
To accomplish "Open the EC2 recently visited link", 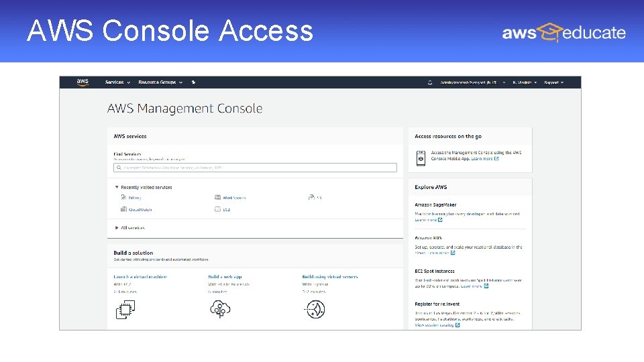I will tap(227, 210).
